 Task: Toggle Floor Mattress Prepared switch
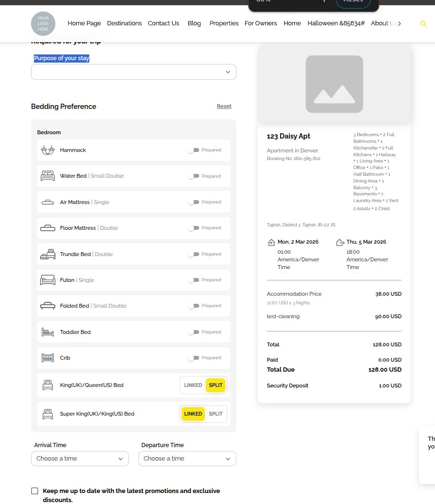pos(193,228)
